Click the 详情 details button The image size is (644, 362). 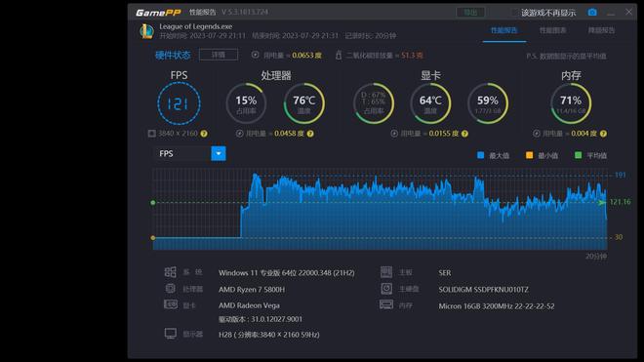pos(219,55)
